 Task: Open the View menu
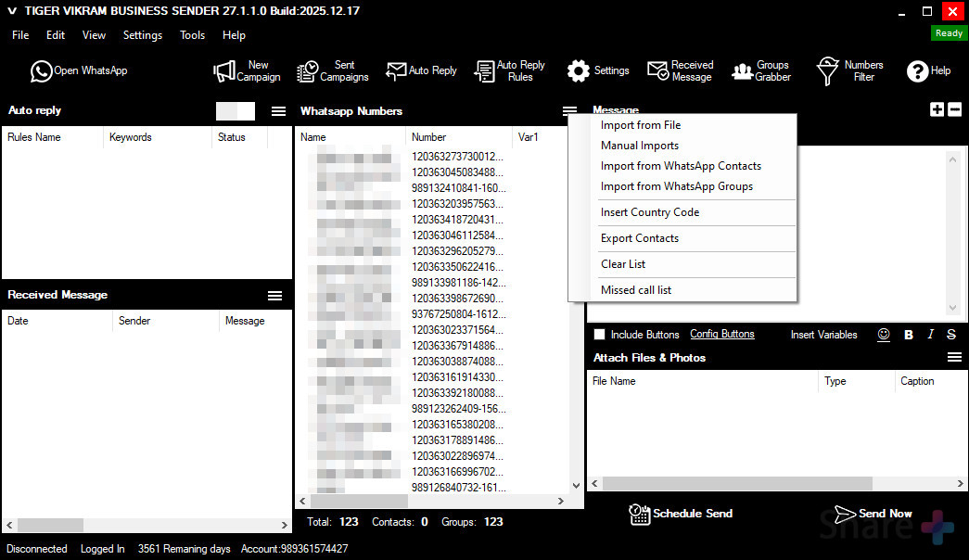[94, 35]
